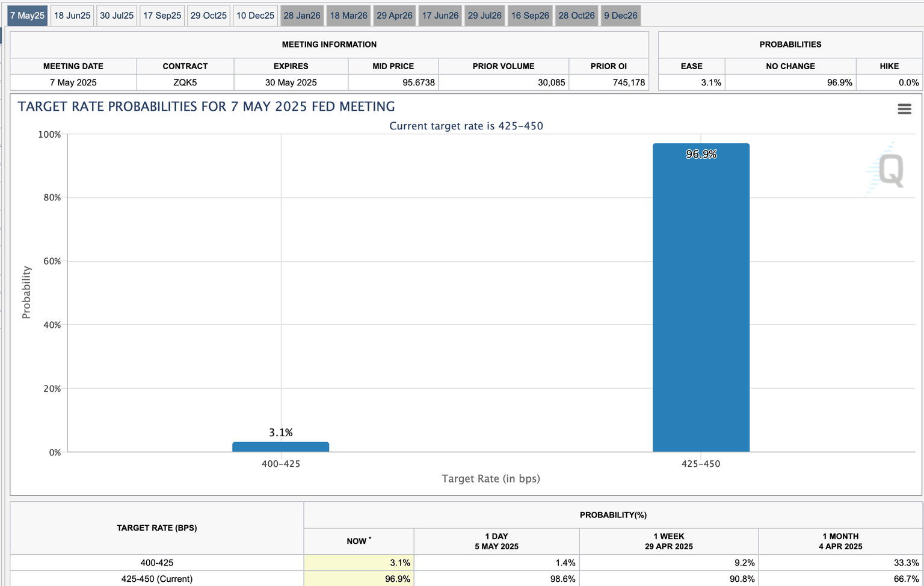Switch to the 28 Jan26 tab
The width and height of the screenshot is (924, 586).
click(302, 16)
